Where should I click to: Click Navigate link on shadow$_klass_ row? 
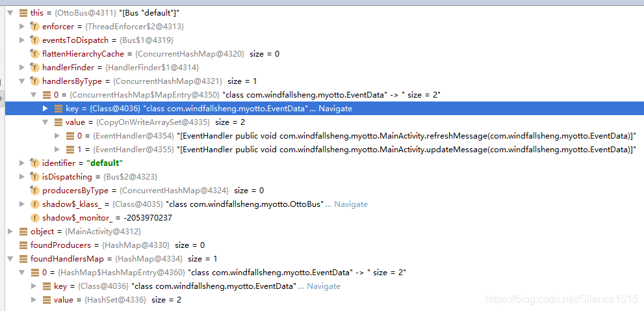(x=351, y=204)
